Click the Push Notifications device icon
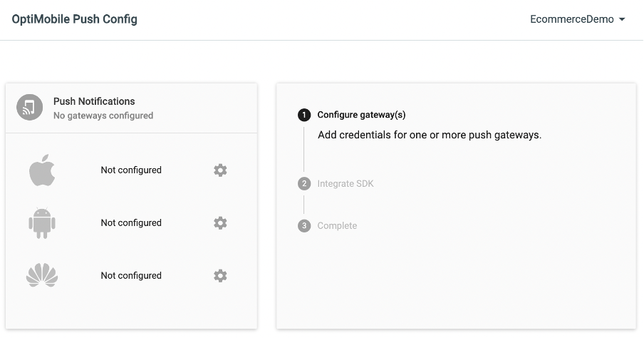The height and width of the screenshot is (338, 644). coord(30,108)
